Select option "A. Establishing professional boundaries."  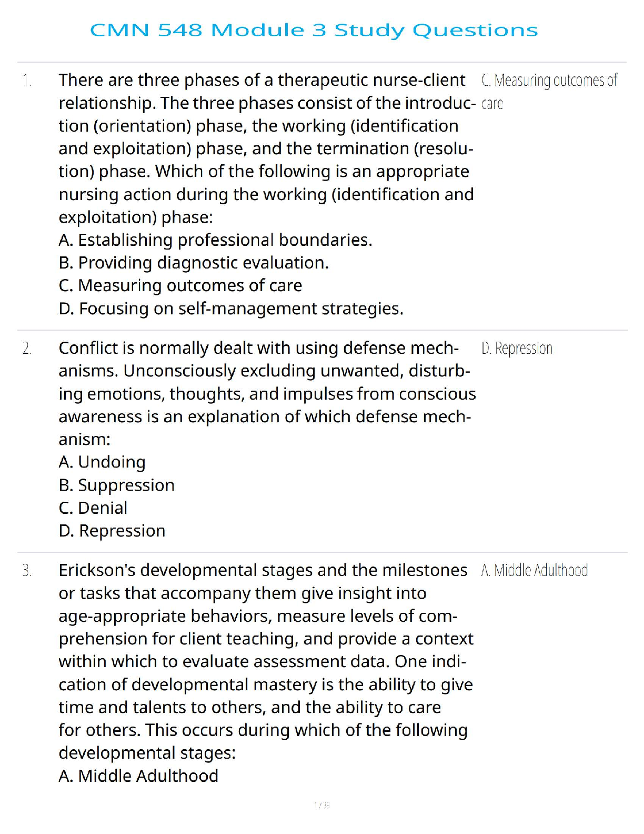pyautogui.click(x=215, y=240)
